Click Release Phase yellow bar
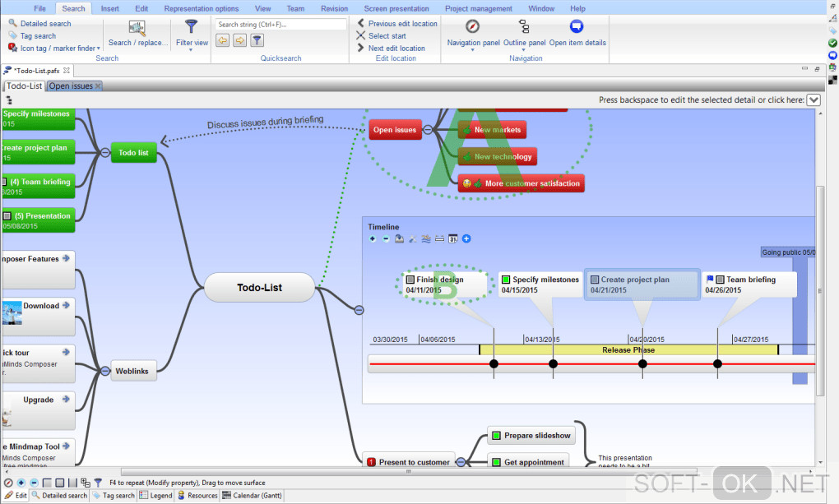 pos(628,350)
